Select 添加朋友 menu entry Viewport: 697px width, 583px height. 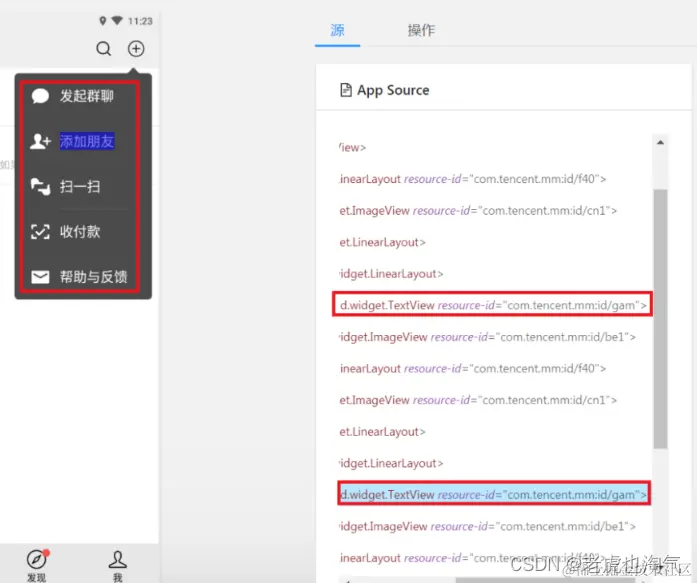coord(81,141)
